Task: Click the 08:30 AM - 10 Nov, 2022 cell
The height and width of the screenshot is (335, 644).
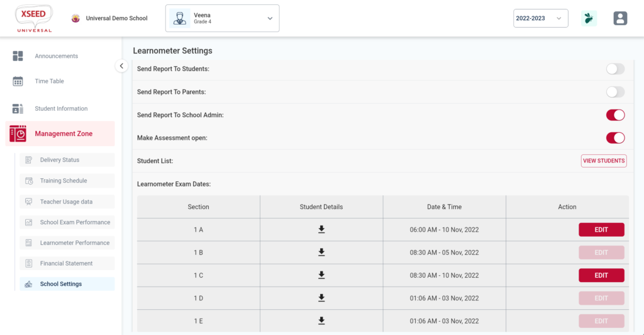Action: (x=445, y=275)
